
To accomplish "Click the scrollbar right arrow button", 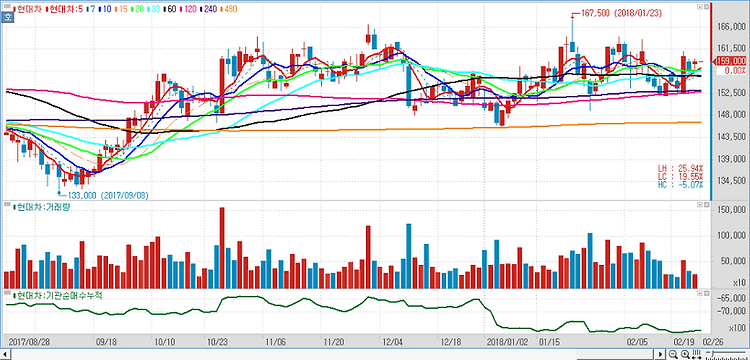I will coord(660,354).
